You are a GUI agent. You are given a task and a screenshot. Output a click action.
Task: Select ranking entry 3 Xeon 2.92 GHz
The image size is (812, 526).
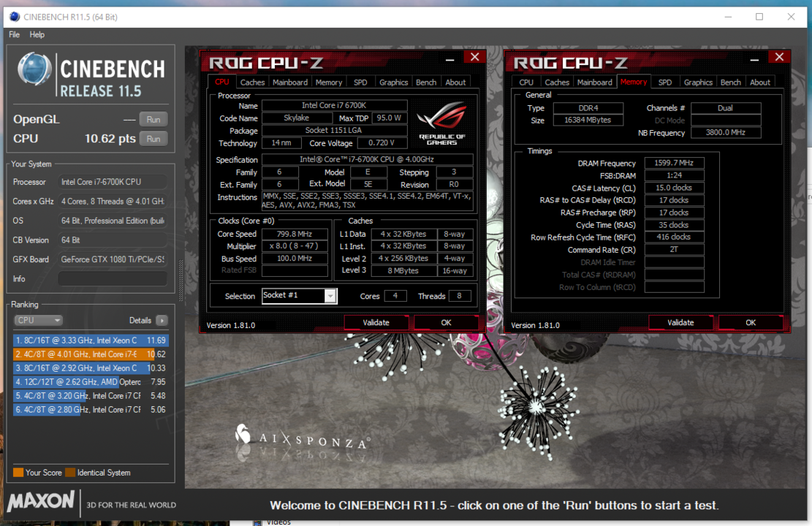pos(91,368)
